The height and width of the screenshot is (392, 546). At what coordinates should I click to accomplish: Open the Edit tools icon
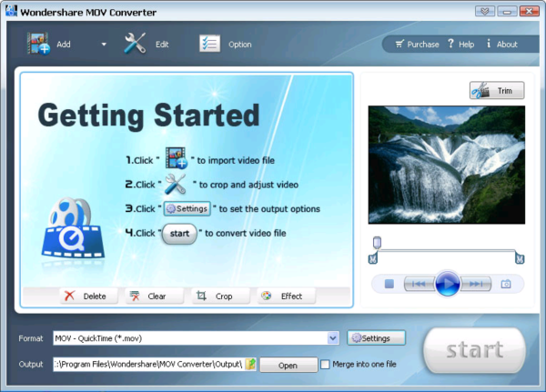[136, 44]
